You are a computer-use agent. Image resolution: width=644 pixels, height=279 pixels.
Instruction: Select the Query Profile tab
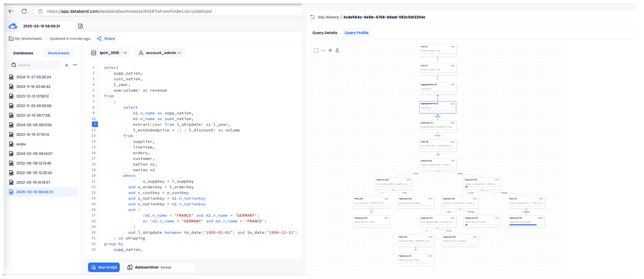(356, 33)
